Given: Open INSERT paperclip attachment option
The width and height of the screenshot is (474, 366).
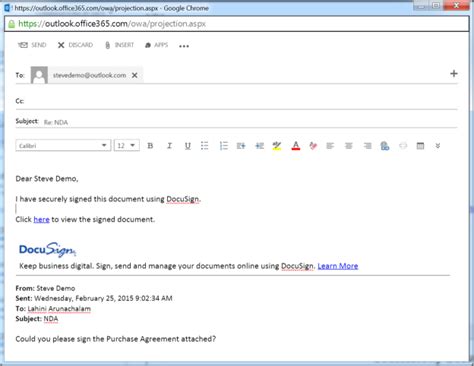Looking at the screenshot, I should click(119, 45).
